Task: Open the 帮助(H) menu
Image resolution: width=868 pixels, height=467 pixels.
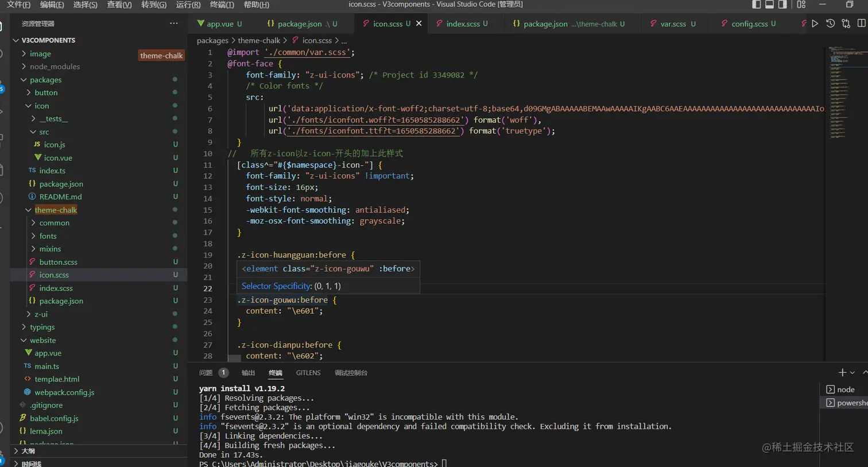Action: point(257,5)
